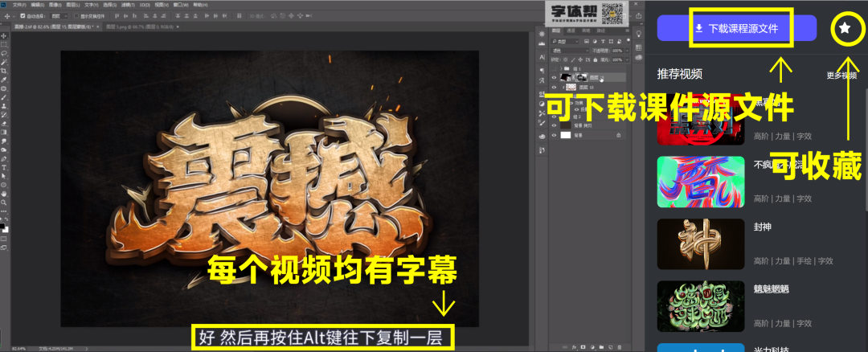The image size is (868, 352).
Task: Expand the 组 1 layer group
Action: click(559, 68)
